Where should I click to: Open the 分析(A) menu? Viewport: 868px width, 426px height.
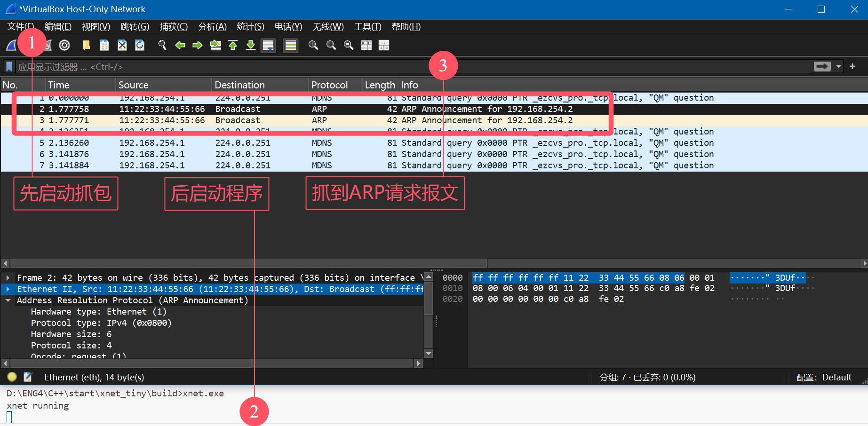pos(212,27)
